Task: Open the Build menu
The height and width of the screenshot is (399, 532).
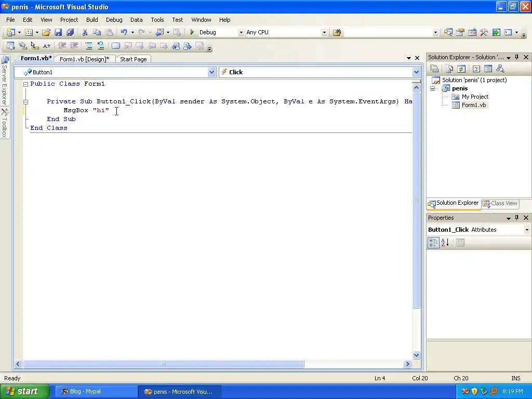Action: (92, 20)
